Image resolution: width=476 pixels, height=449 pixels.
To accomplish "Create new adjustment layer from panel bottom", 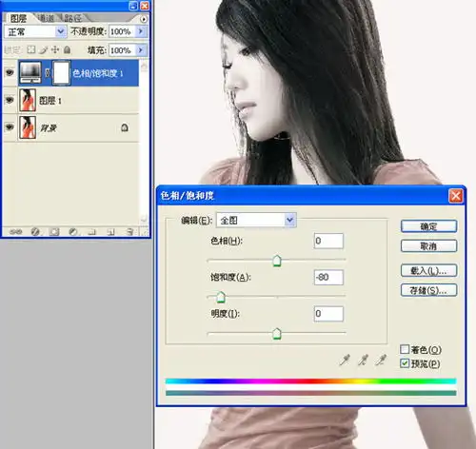I will click(x=73, y=232).
